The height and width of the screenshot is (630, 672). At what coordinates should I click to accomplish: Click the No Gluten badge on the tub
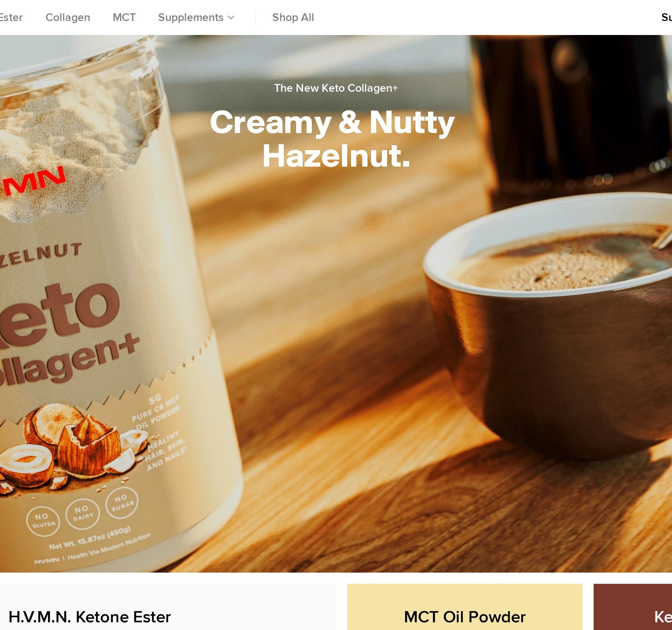(43, 521)
